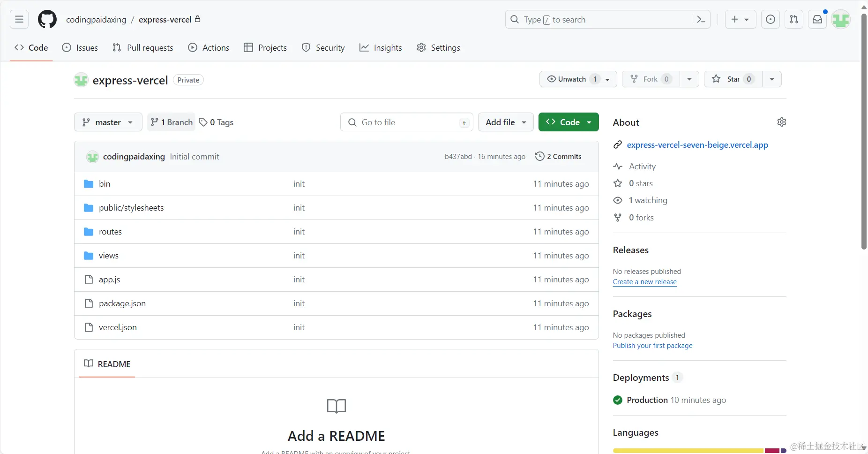868x454 pixels.
Task: Open the public/stylesheets folder
Action: [131, 208]
